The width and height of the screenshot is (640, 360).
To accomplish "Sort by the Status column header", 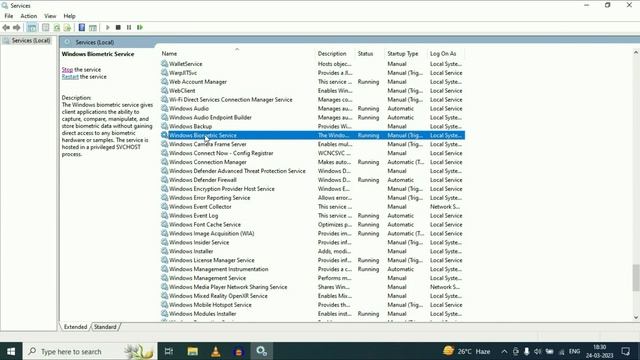I will [365, 53].
